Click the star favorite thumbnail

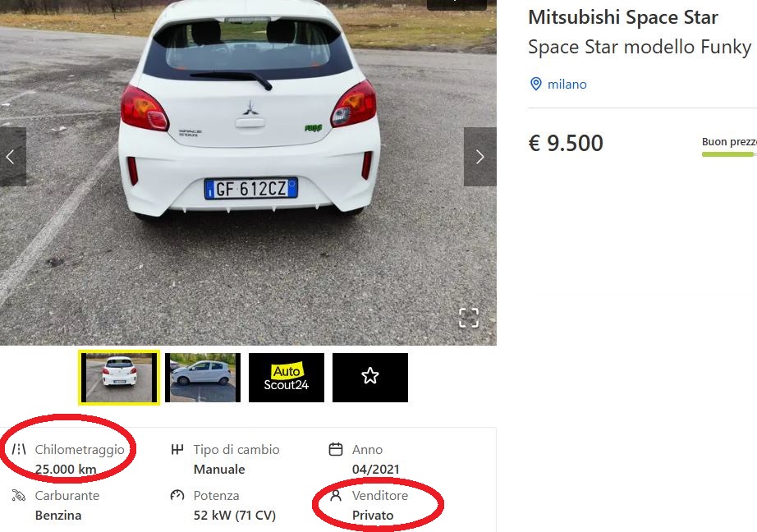coord(370,378)
